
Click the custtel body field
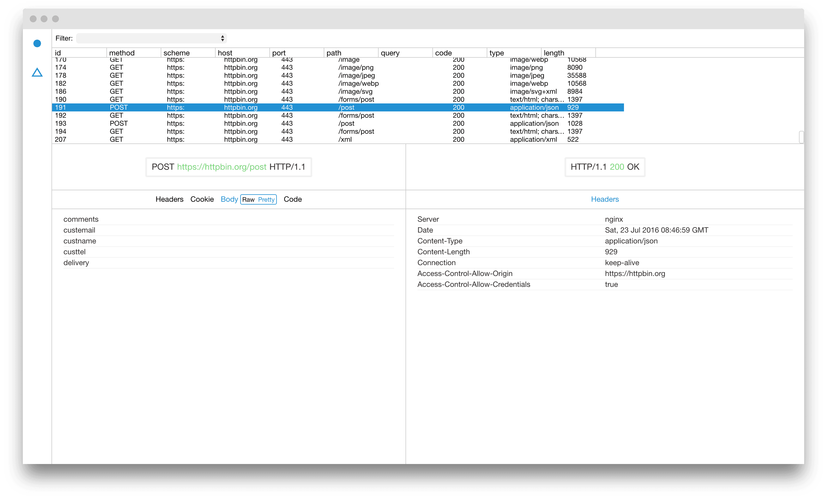pos(228,252)
